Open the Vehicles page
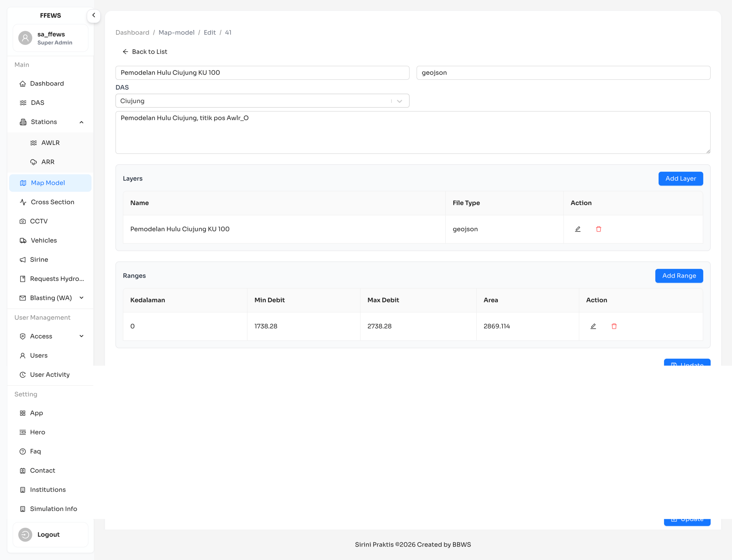Screen dimensions: 732x560 [50, 240]
